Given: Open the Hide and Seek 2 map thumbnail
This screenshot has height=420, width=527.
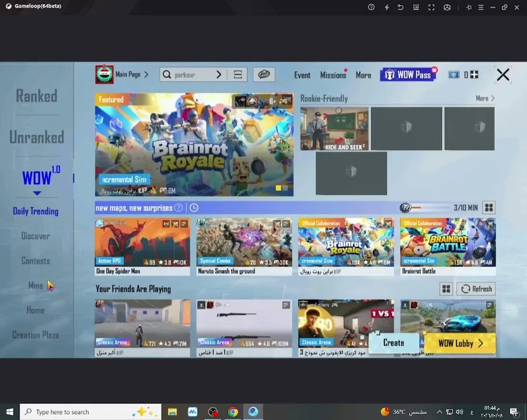Looking at the screenshot, I should click(x=334, y=129).
